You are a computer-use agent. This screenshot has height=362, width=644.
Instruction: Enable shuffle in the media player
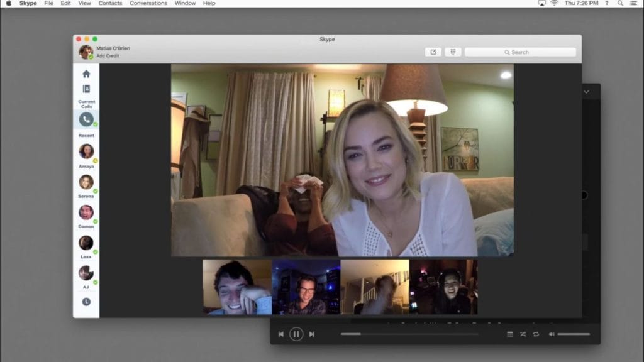[x=522, y=334]
